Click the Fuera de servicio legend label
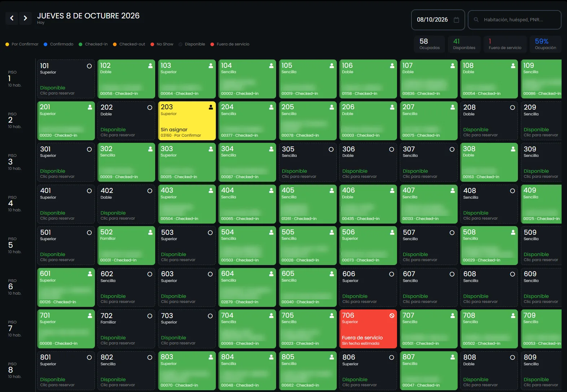Viewport: 567px width, 392px height. (x=233, y=44)
